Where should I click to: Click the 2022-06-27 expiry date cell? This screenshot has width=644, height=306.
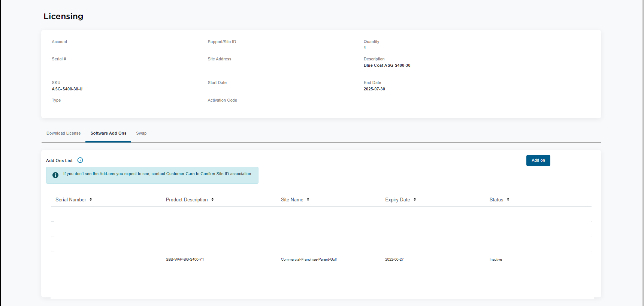(394, 259)
